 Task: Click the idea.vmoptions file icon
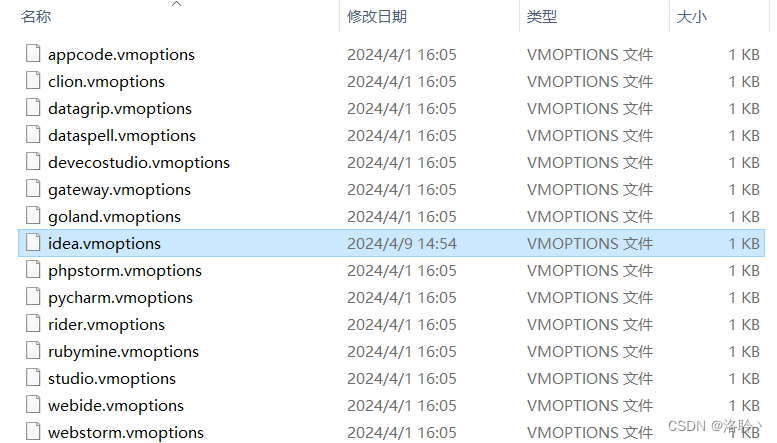coord(33,242)
